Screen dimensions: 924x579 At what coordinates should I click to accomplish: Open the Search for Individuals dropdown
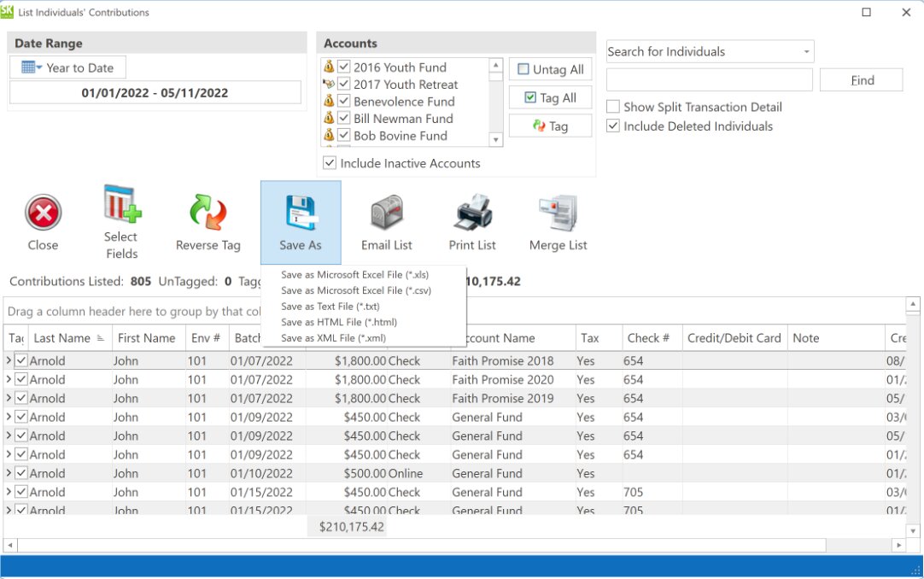pos(806,52)
